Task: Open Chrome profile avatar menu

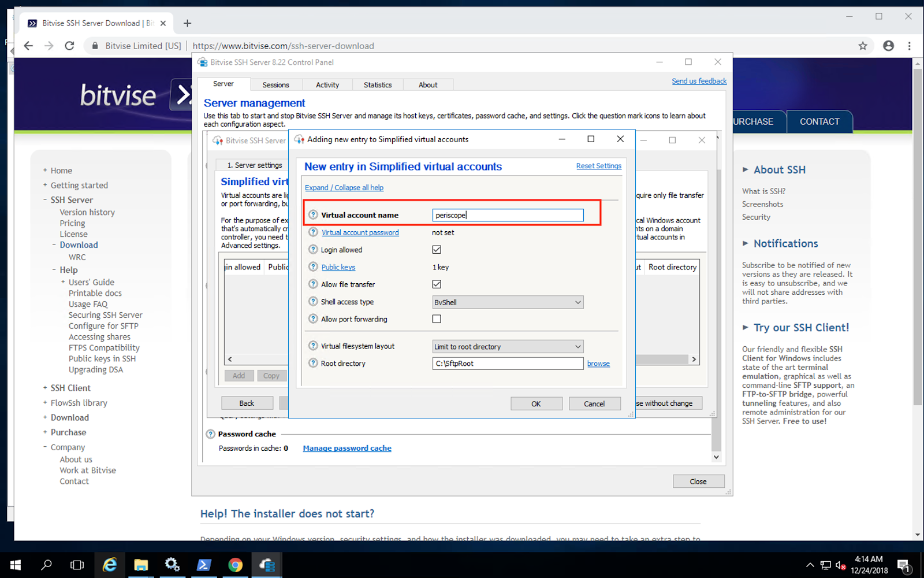Action: [x=888, y=46]
